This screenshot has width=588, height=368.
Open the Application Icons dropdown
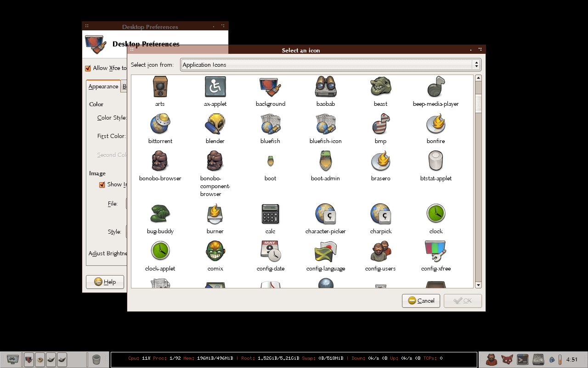tap(330, 65)
